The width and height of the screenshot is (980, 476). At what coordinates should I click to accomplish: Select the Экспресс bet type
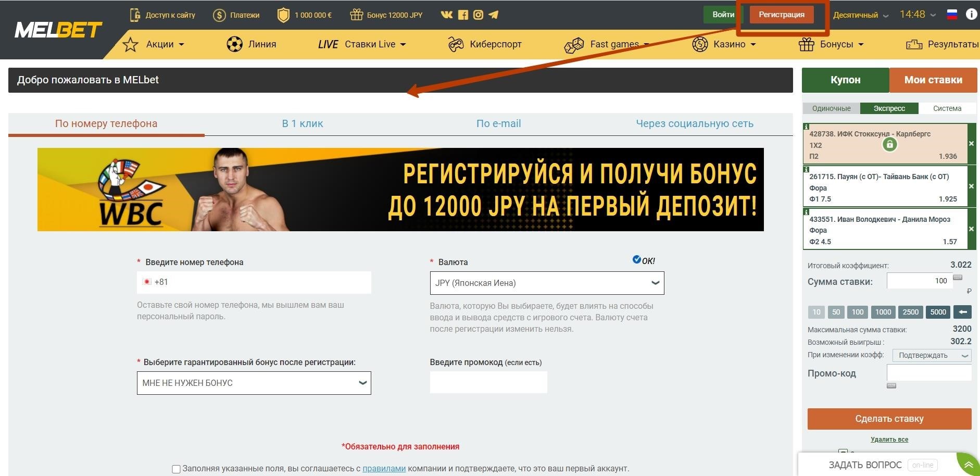tap(889, 108)
